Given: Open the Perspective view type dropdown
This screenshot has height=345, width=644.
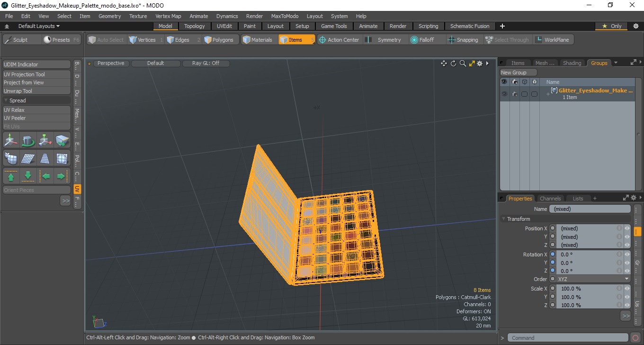Looking at the screenshot, I should 111,63.
